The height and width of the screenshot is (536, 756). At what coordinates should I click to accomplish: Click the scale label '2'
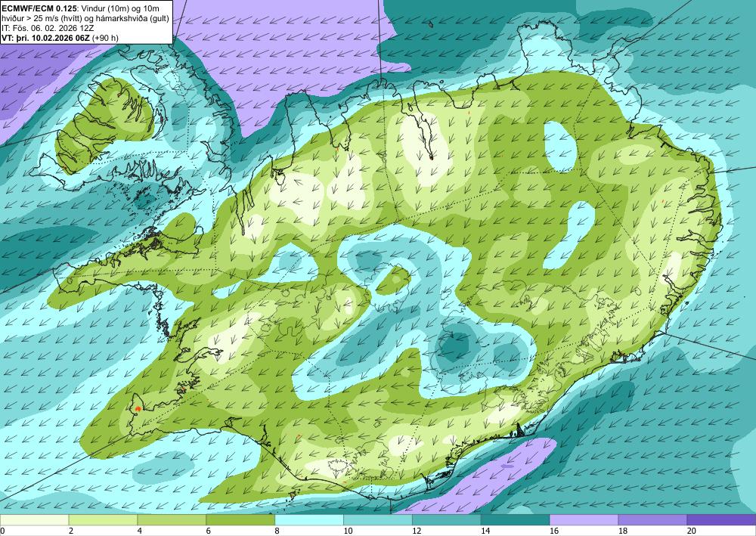[71, 531]
